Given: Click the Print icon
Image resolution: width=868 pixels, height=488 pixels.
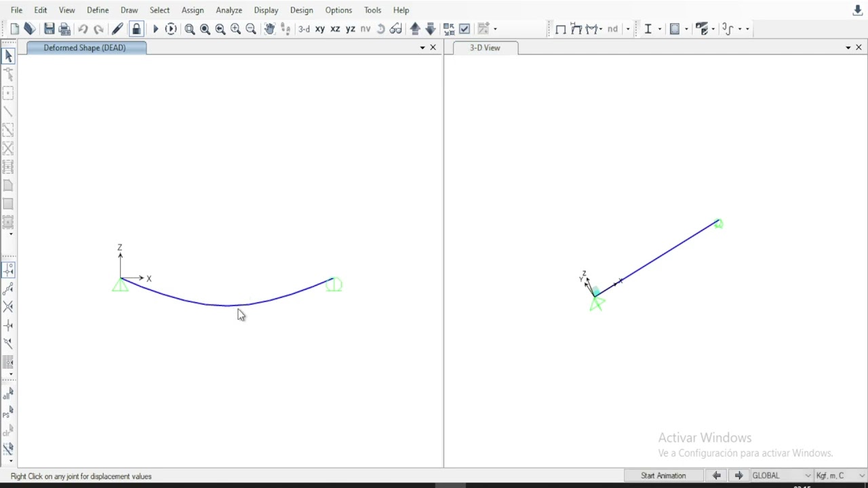Looking at the screenshot, I should coord(64,28).
